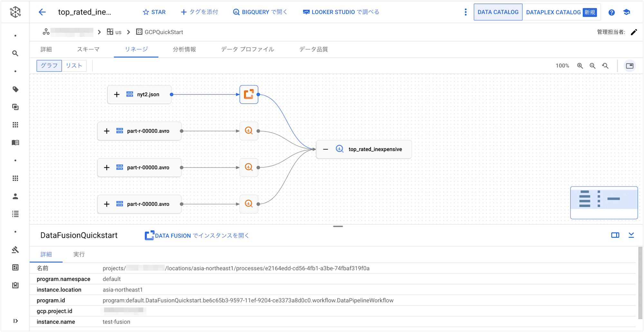Open the help question mark icon

[611, 12]
